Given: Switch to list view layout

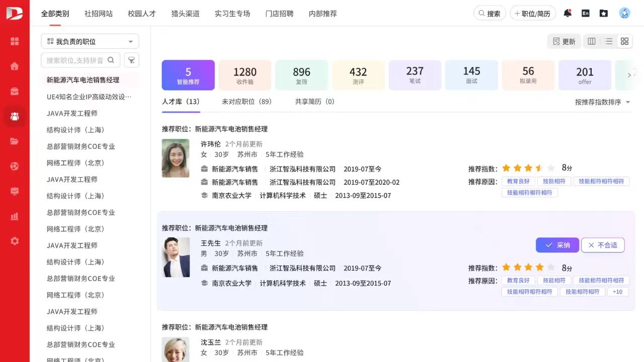Looking at the screenshot, I should tap(608, 42).
